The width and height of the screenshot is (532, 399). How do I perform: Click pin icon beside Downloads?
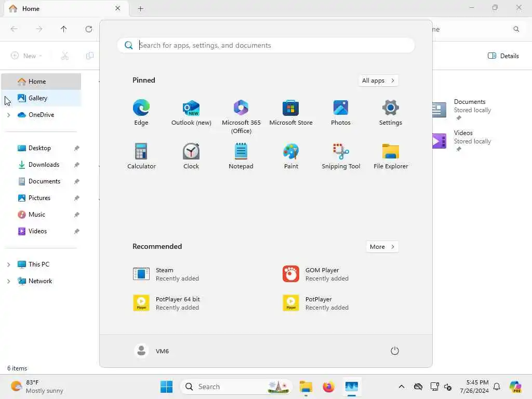pyautogui.click(x=77, y=165)
